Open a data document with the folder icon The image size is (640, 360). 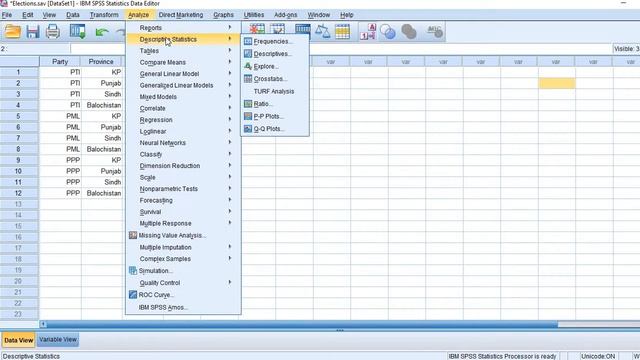[x=13, y=31]
